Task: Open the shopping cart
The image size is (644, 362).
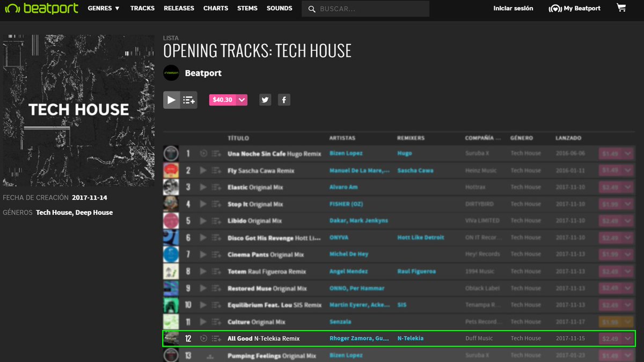Action: (621, 8)
